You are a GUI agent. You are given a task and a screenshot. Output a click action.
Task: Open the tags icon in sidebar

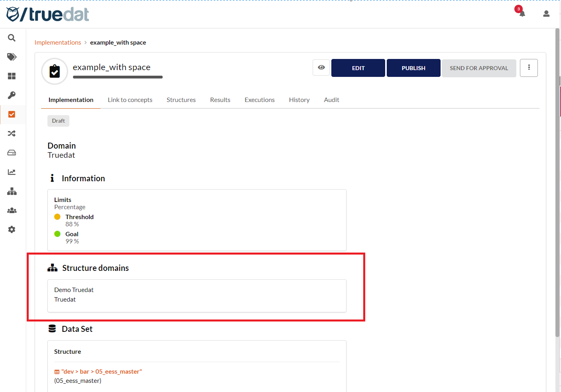pyautogui.click(x=12, y=57)
